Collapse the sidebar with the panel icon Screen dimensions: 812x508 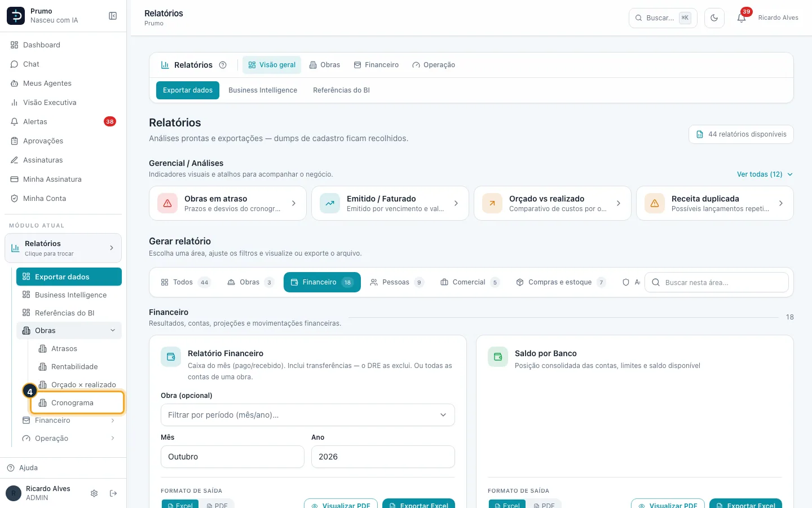click(113, 16)
